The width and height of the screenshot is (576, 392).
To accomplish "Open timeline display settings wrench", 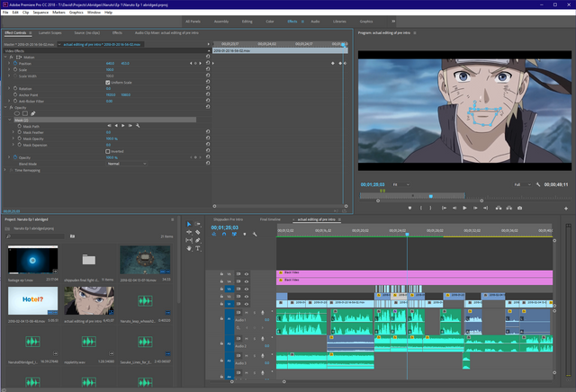I will click(255, 234).
